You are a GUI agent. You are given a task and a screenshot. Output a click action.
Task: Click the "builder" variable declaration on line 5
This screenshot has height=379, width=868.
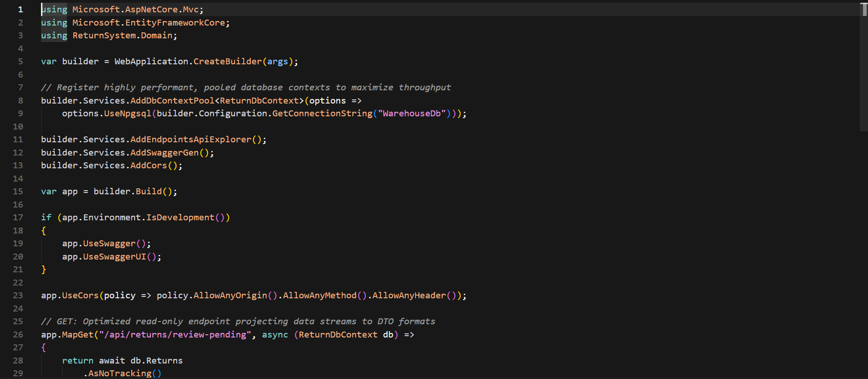tap(80, 62)
